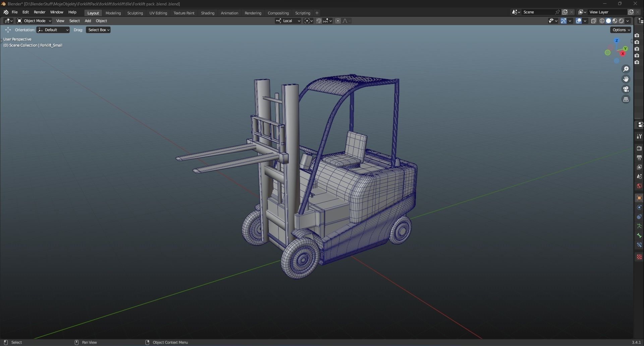Viewport: 644px width, 346px height.
Task: Open the Armature data tab (running figure)
Action: point(639,226)
